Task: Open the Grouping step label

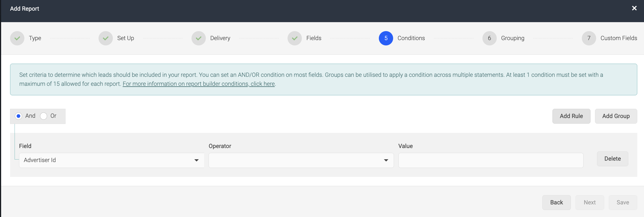Action: coord(513,38)
